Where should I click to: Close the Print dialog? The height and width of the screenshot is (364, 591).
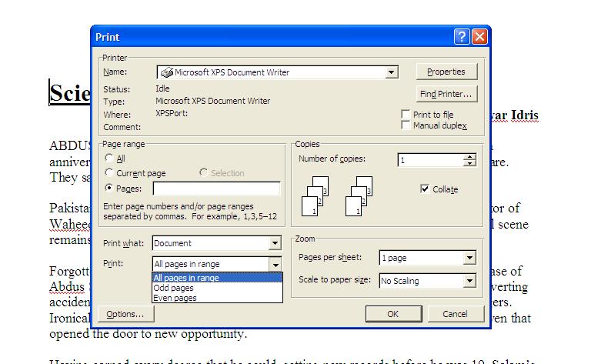click(x=479, y=37)
